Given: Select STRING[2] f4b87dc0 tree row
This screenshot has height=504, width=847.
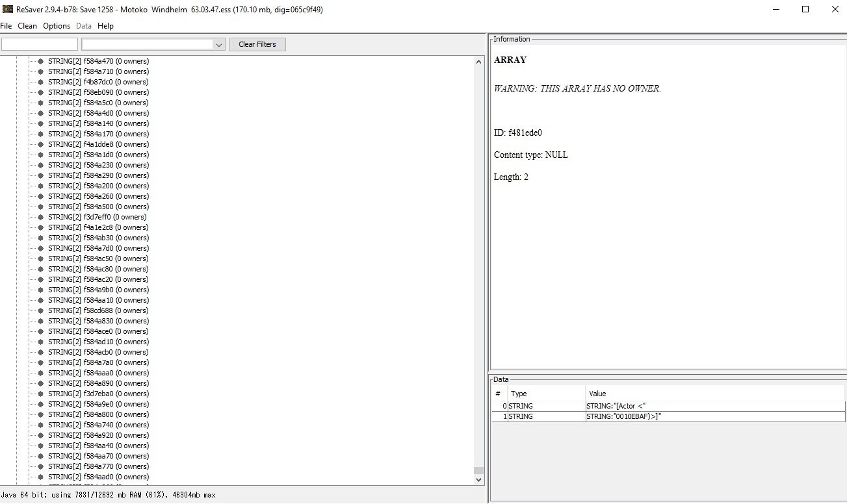Looking at the screenshot, I should coord(98,82).
